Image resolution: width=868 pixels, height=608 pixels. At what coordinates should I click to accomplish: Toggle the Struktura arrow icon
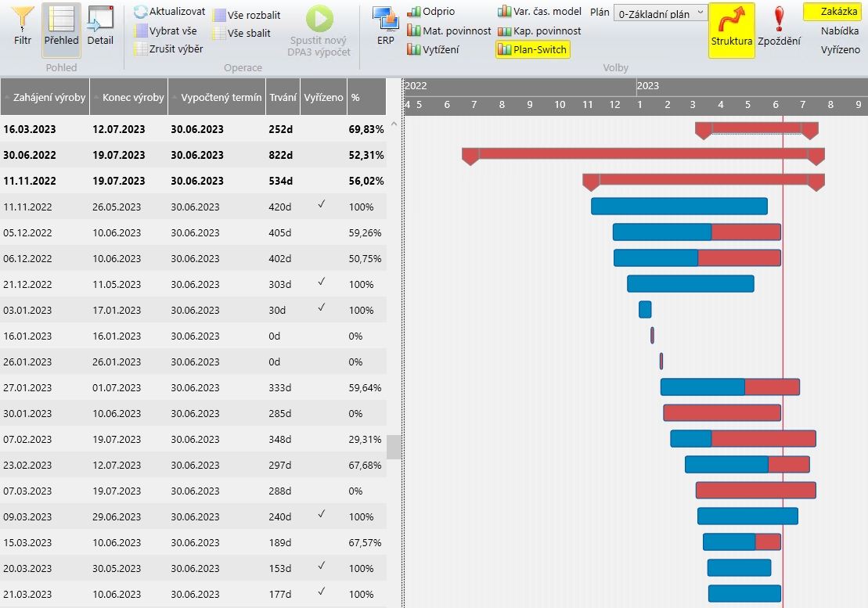click(x=731, y=20)
